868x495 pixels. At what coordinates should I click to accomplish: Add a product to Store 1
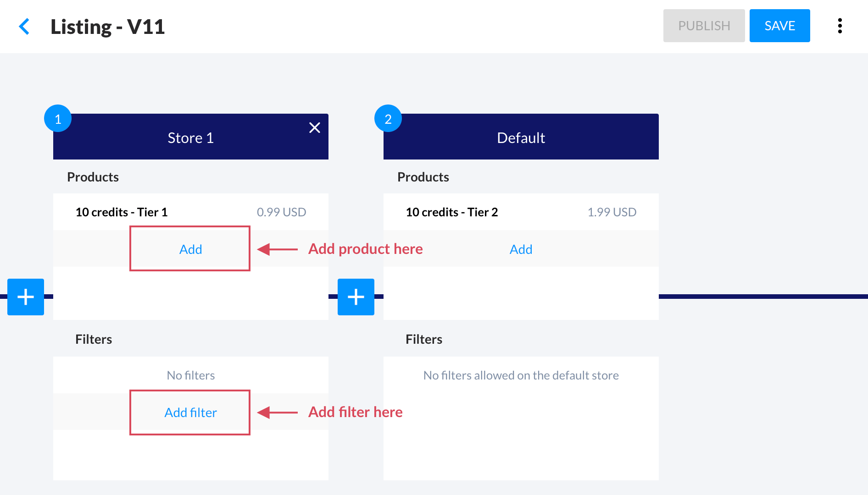click(x=190, y=249)
